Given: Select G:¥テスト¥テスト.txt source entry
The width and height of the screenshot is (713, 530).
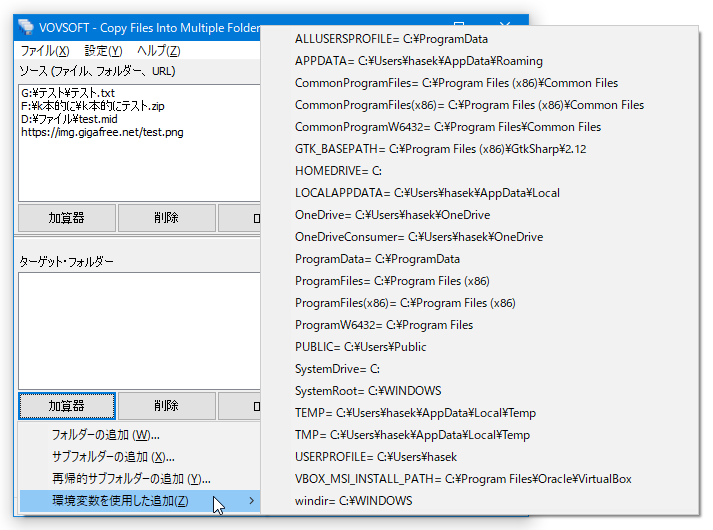Looking at the screenshot, I should tap(68, 93).
